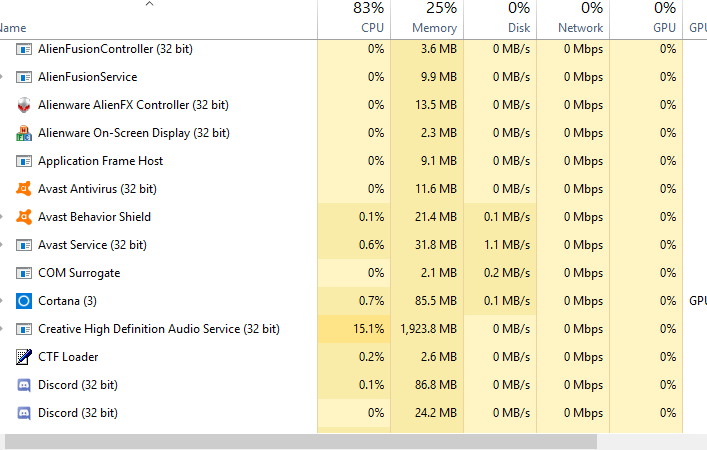Screen dimensions: 707x450
Task: Click the 2.6 MB memory value for CTF Loader
Action: click(x=439, y=357)
